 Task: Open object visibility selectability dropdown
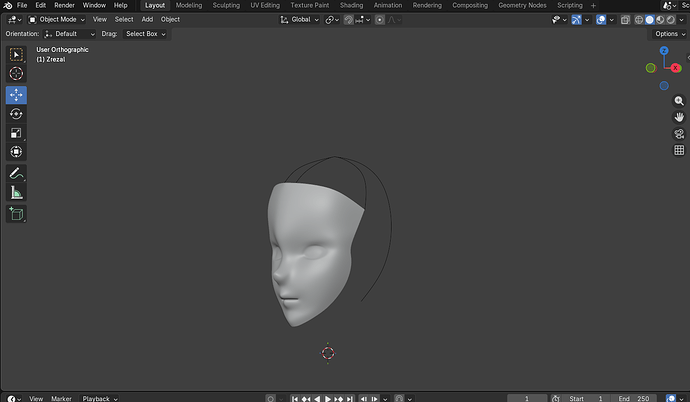pyautogui.click(x=559, y=20)
